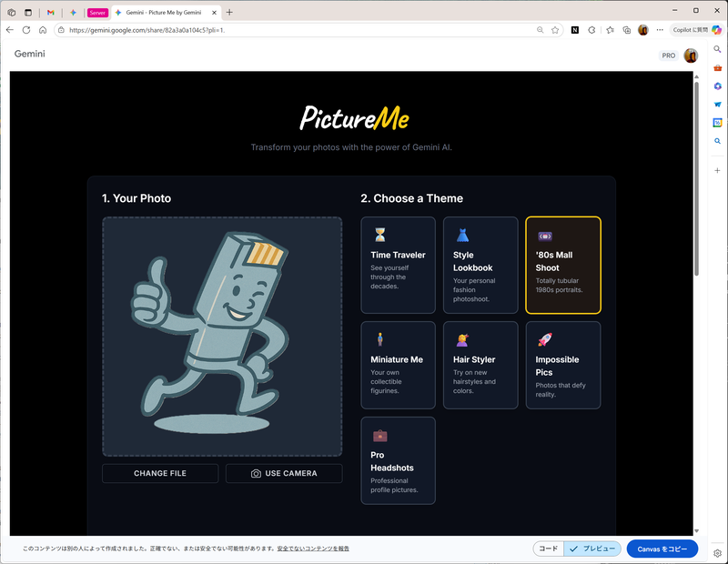728x564 pixels.
Task: Switch to the コード view
Action: (x=549, y=549)
